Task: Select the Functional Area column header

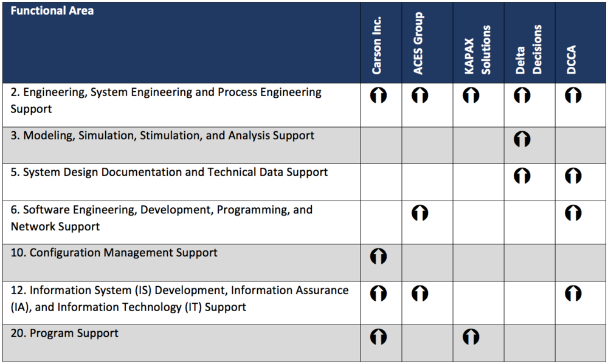Action: coord(52,10)
